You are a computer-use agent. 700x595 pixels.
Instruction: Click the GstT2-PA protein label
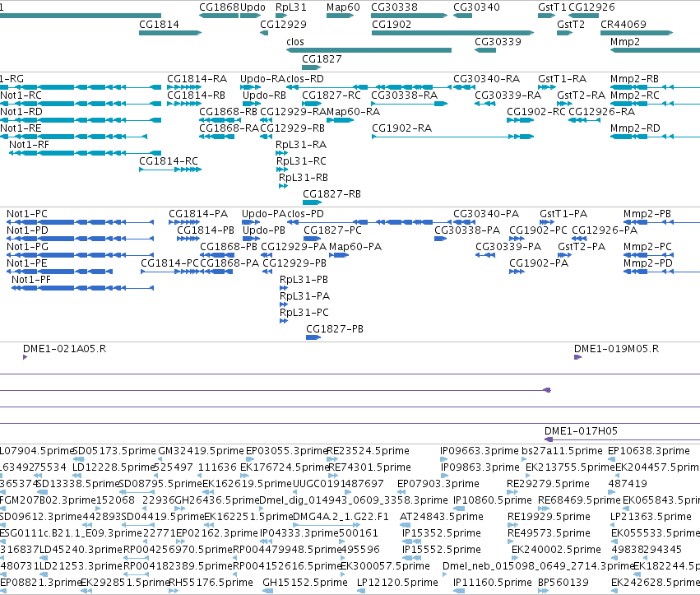(x=582, y=247)
